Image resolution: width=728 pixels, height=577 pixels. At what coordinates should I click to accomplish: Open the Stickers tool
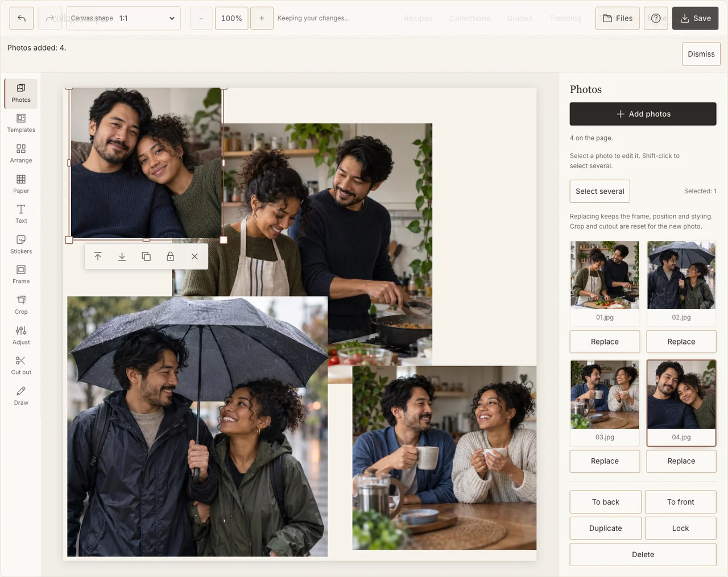[x=21, y=244]
